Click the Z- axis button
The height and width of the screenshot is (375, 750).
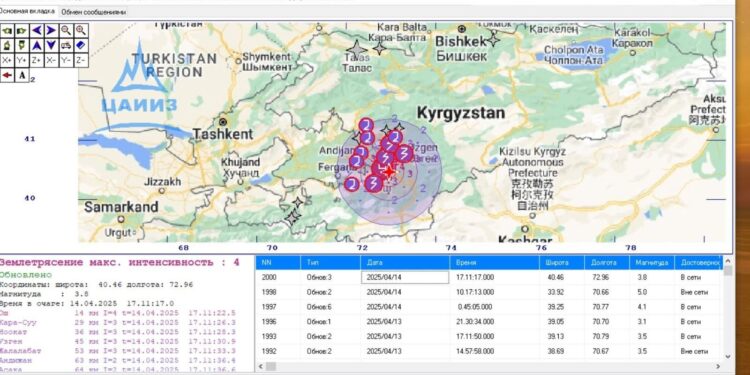coord(81,60)
